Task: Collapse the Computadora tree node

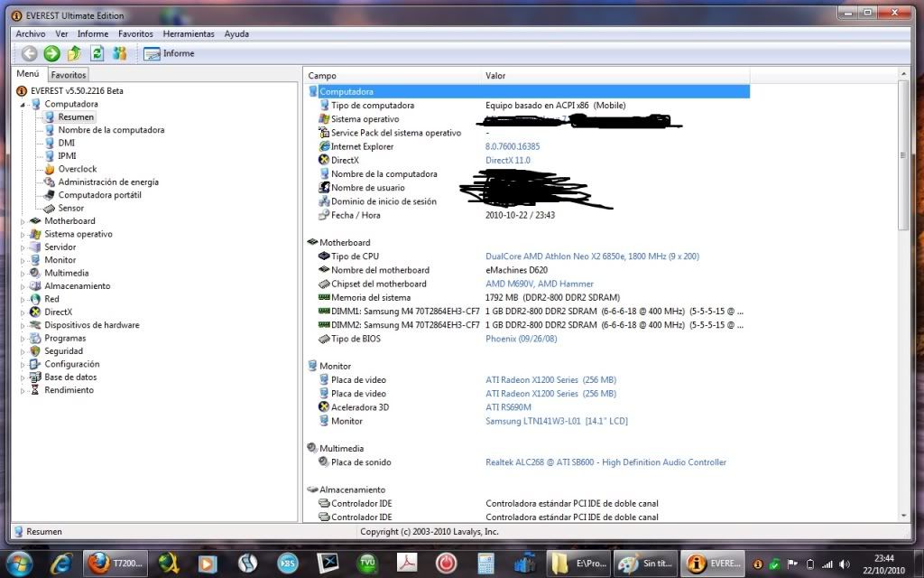Action: coord(23,105)
